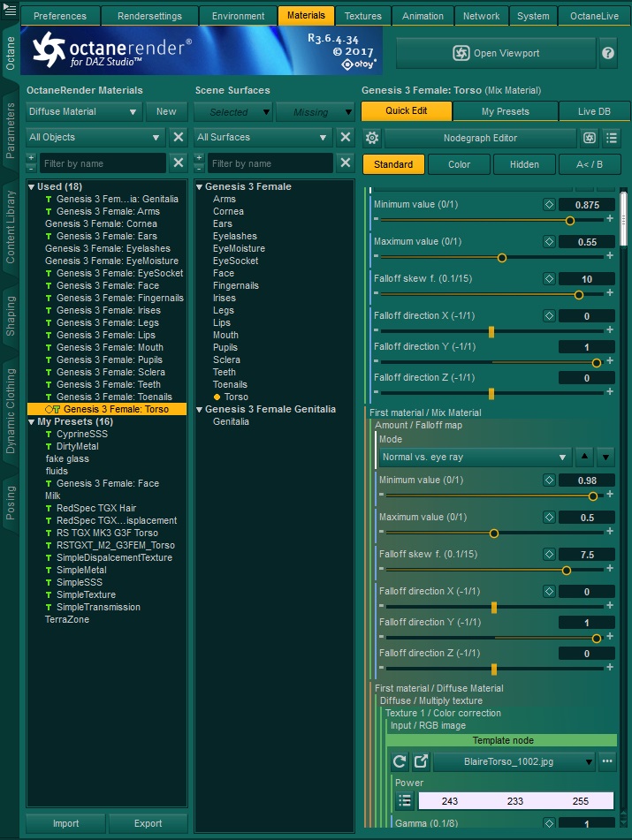Clear the All Surfaces filter with X

346,137
